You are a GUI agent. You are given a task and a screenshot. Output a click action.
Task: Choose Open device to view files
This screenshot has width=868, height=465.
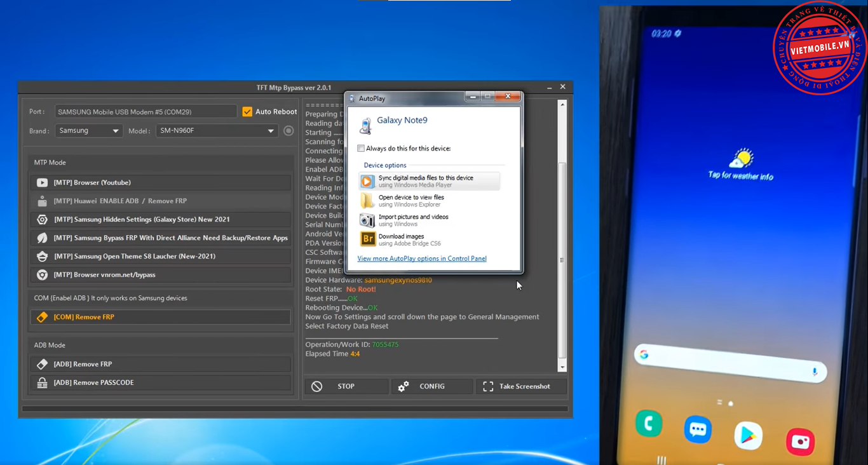click(430, 201)
